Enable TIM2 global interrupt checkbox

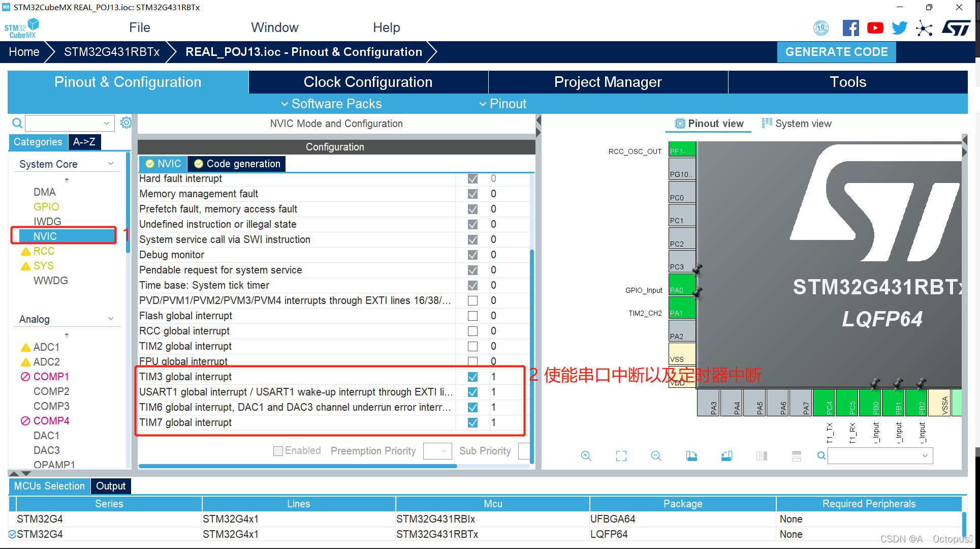[x=472, y=346]
